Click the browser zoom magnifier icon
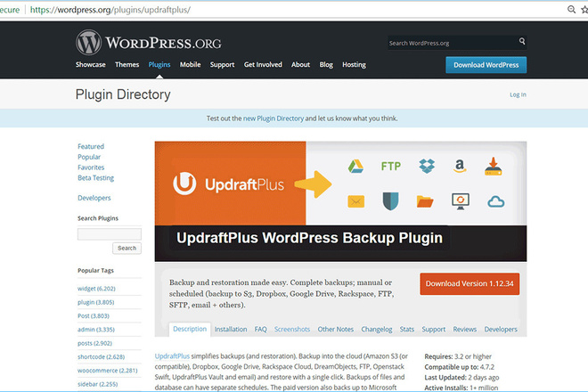 click(x=571, y=10)
